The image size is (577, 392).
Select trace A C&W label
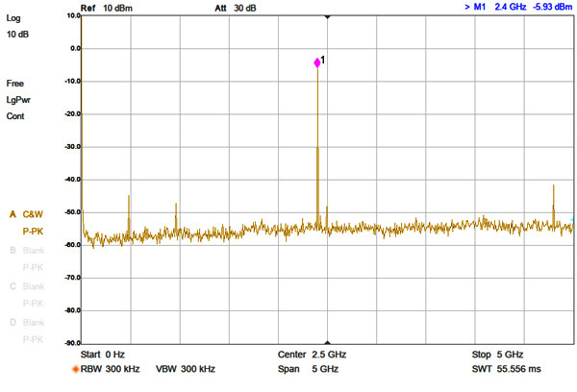click(x=26, y=214)
